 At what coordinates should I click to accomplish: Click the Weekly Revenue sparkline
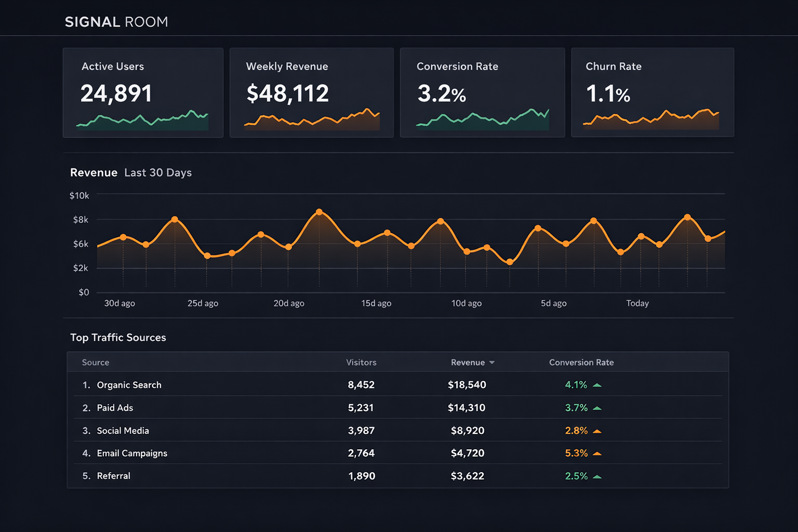tap(312, 120)
